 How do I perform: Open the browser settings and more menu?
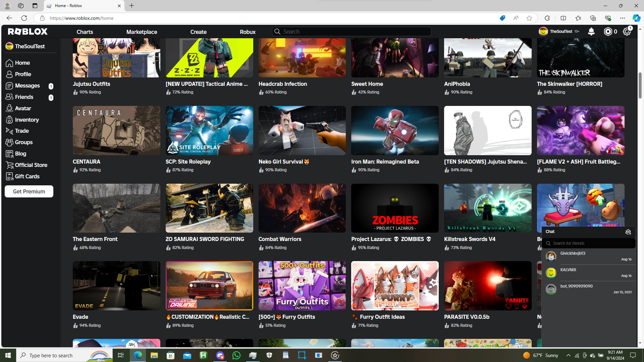click(623, 18)
